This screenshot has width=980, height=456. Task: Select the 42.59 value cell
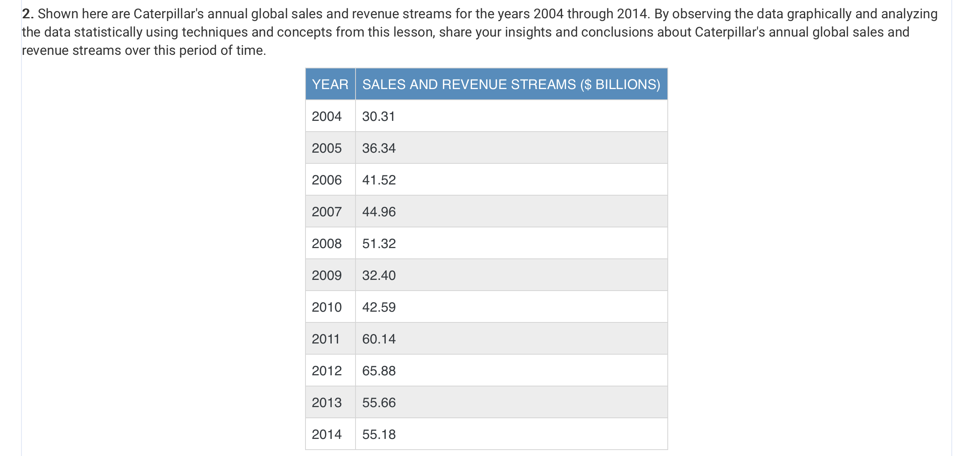click(x=511, y=307)
